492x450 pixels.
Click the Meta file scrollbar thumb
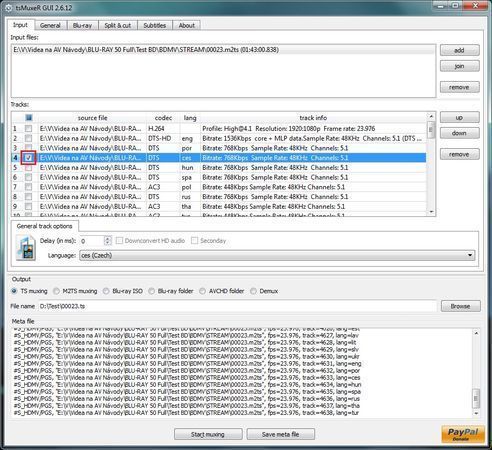[476, 398]
